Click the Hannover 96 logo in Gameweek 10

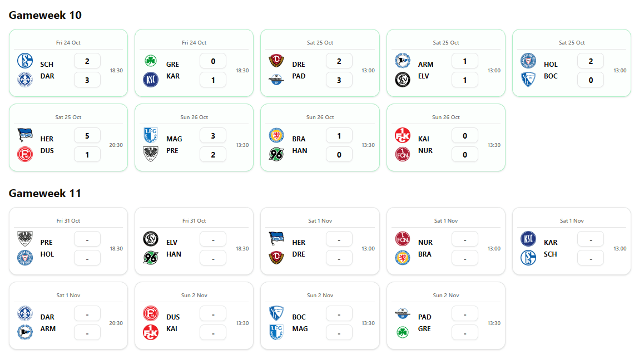[276, 154]
